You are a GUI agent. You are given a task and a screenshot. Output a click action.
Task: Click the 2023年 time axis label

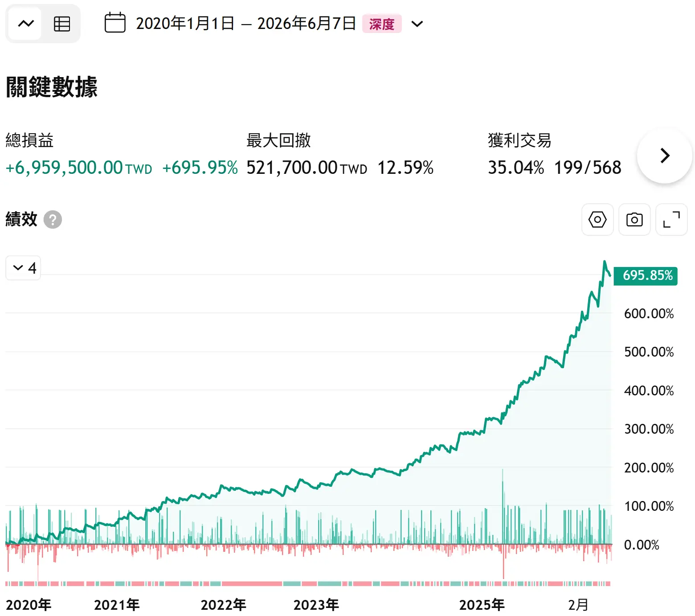(x=316, y=605)
